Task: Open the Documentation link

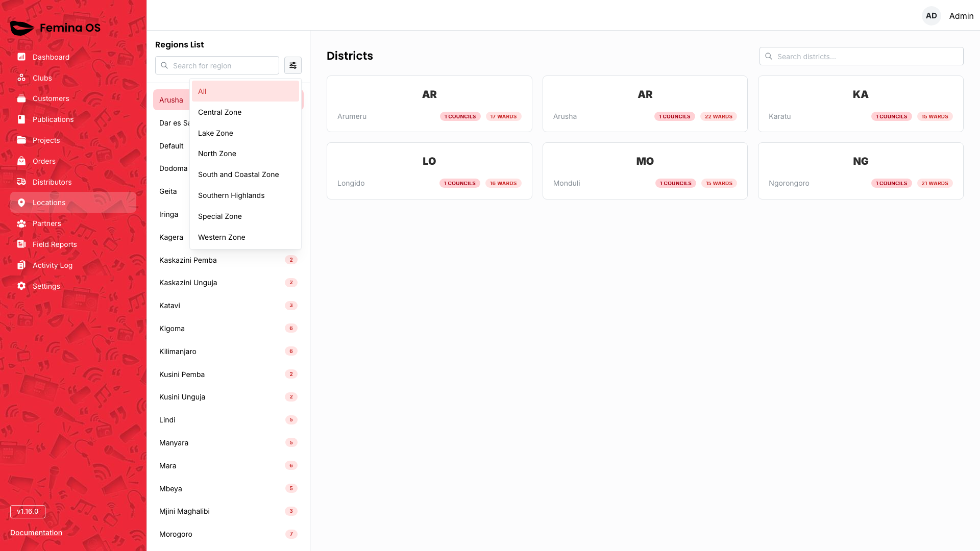Action: (36, 533)
